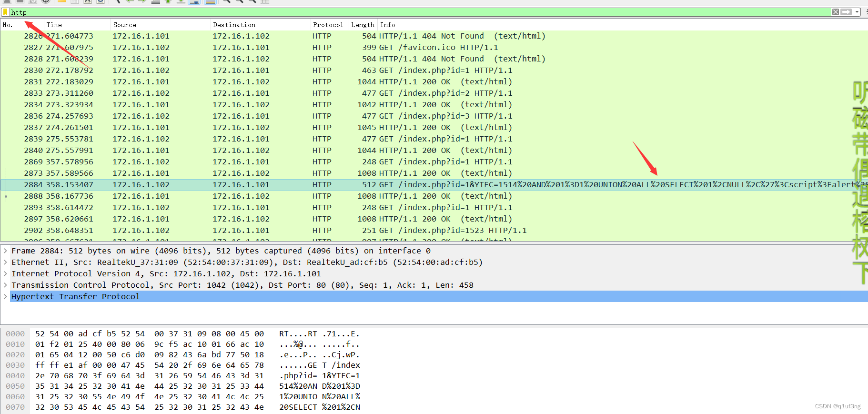This screenshot has width=868, height=414.
Task: Sort by the Protocol column header
Action: pos(329,25)
